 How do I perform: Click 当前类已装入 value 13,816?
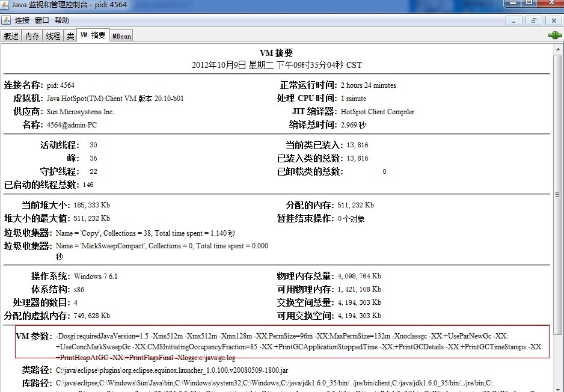tap(357, 145)
